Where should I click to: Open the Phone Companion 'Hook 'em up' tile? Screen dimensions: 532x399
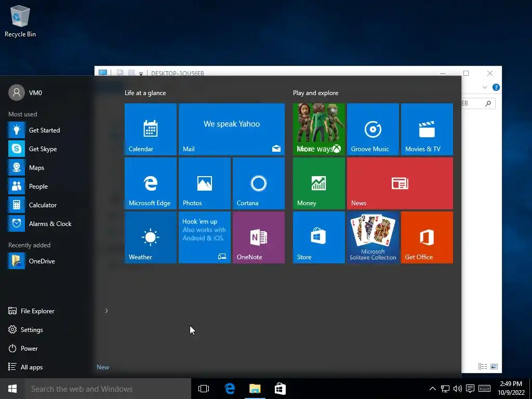[x=205, y=237]
